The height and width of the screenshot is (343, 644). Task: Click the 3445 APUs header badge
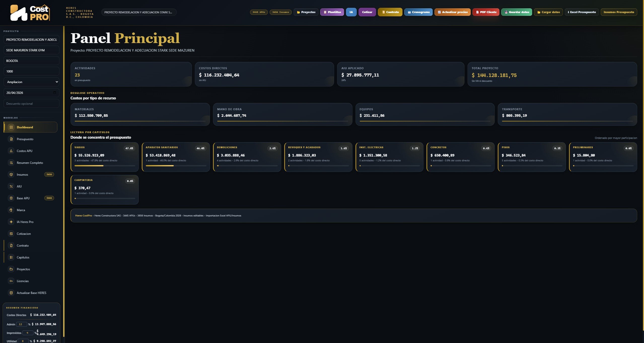259,12
